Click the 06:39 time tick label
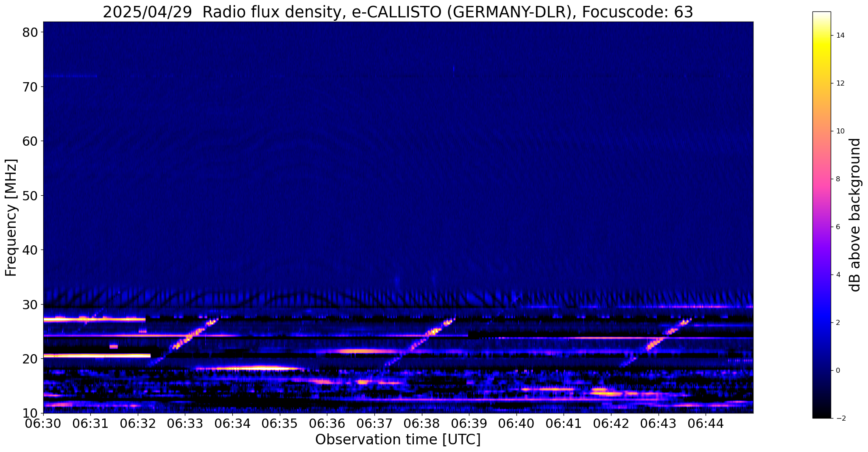 click(469, 423)
